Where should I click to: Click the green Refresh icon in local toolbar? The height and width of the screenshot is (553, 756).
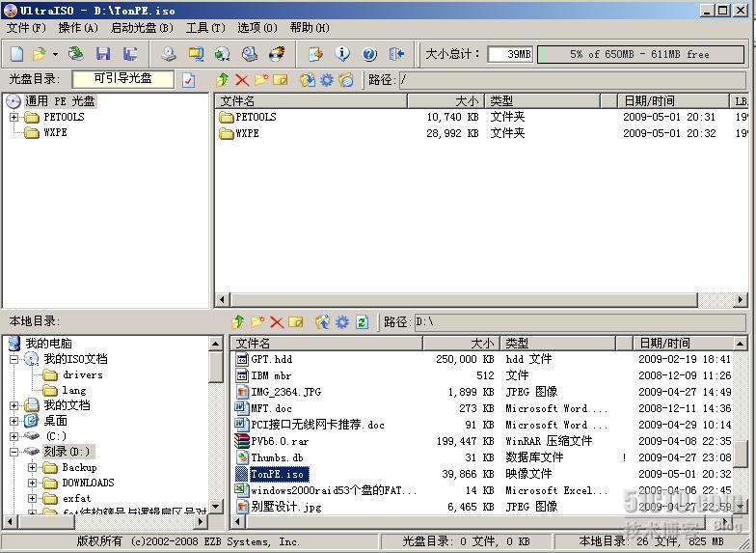(363, 322)
